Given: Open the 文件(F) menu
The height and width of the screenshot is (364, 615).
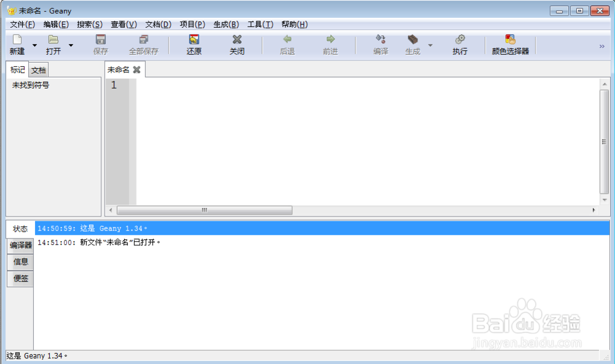Looking at the screenshot, I should 22,25.
